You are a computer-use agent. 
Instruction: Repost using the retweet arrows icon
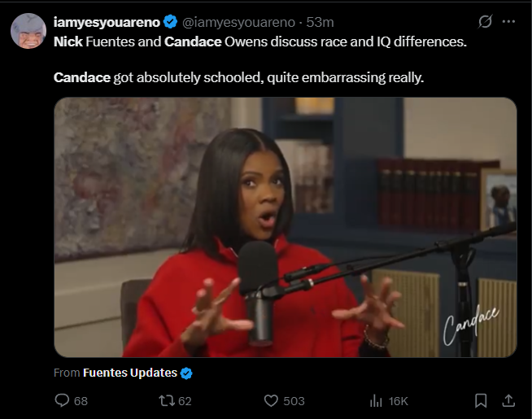pyautogui.click(x=167, y=400)
